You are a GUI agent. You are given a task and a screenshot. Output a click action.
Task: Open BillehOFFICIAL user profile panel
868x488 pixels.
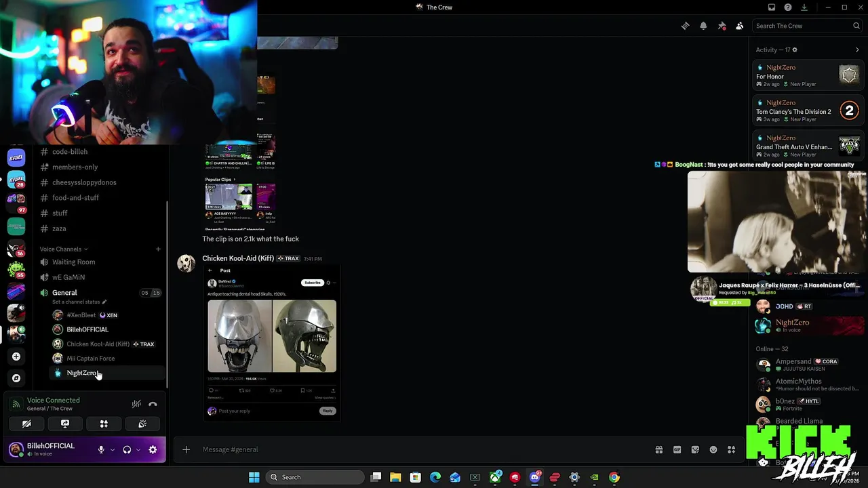click(49, 449)
